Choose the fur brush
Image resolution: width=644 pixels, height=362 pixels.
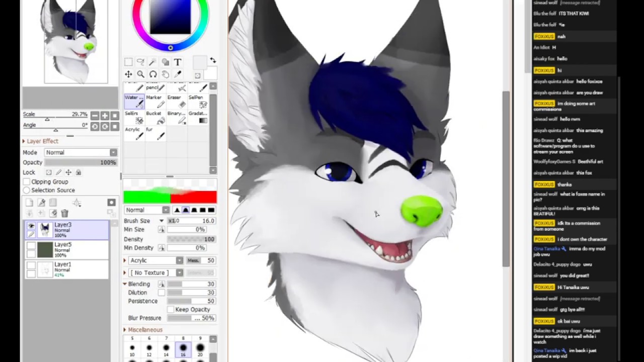pyautogui.click(x=155, y=133)
